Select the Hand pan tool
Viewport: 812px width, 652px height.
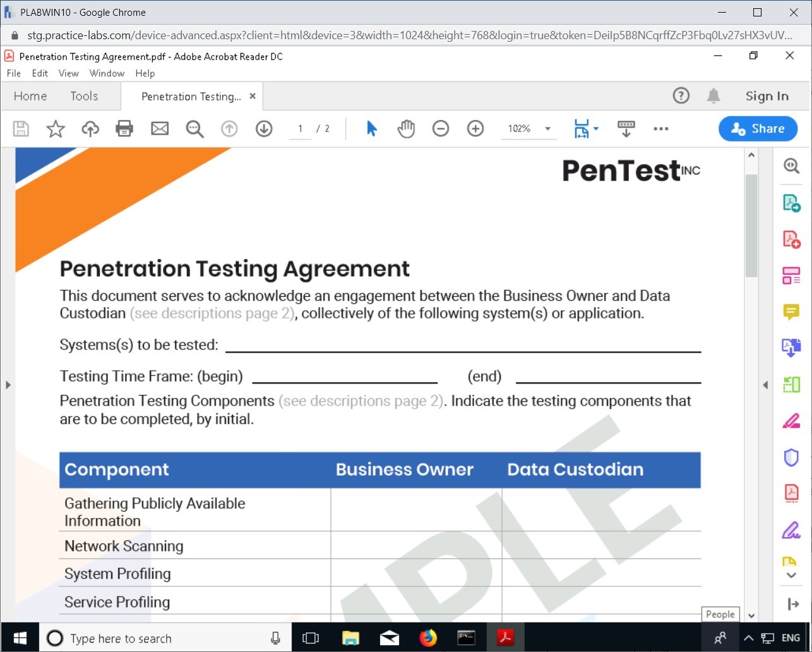406,129
